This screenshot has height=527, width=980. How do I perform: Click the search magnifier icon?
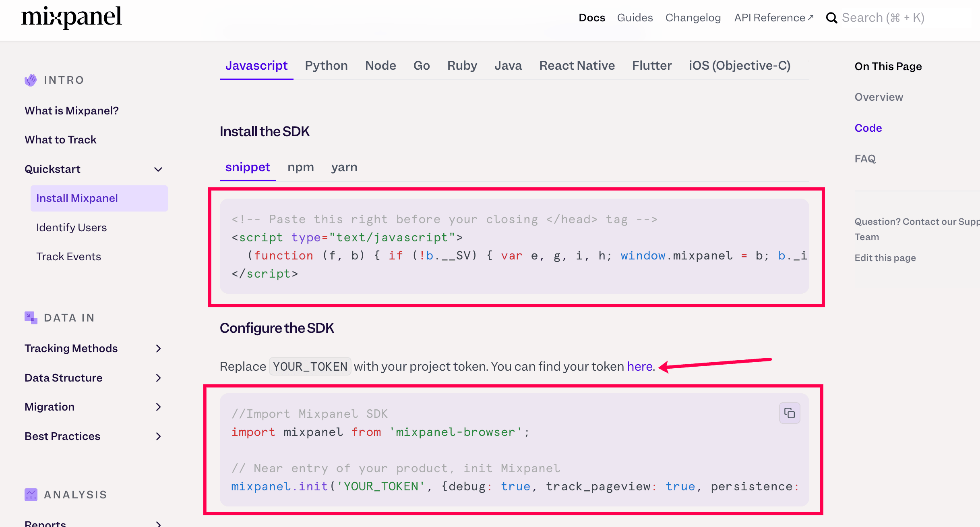pyautogui.click(x=831, y=18)
